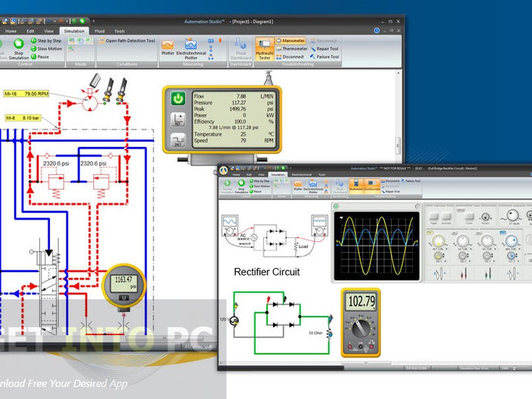This screenshot has width=532, height=399.
Task: Click the yellow channel large voltage knob
Action: coord(439,241)
